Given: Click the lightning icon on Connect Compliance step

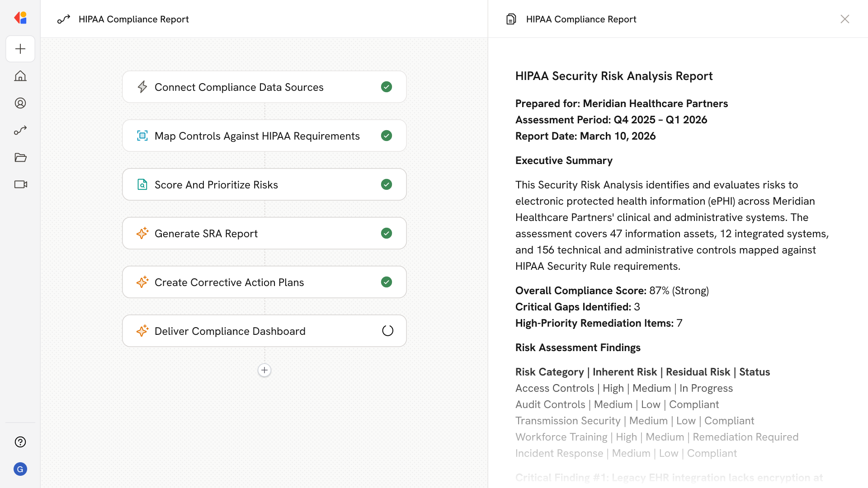Looking at the screenshot, I should [142, 87].
